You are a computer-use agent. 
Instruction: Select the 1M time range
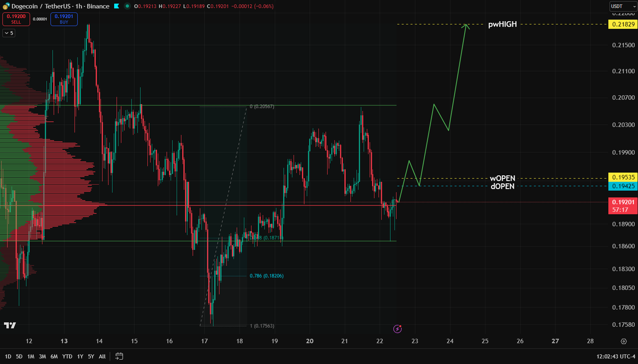pos(31,356)
